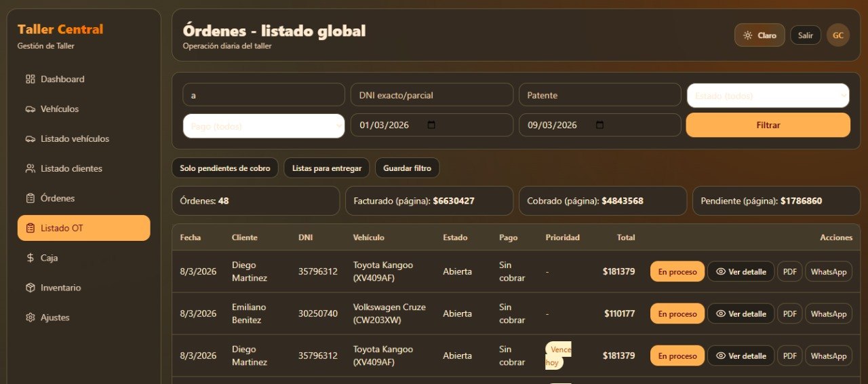Go to Listado vehículos menu item
Screen dimensions: 868x384
coord(75,139)
